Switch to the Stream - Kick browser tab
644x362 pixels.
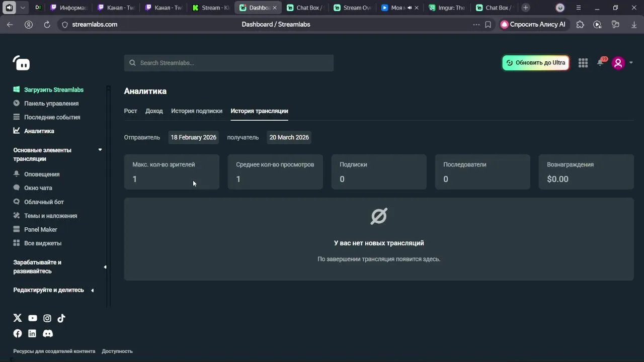coord(211,8)
